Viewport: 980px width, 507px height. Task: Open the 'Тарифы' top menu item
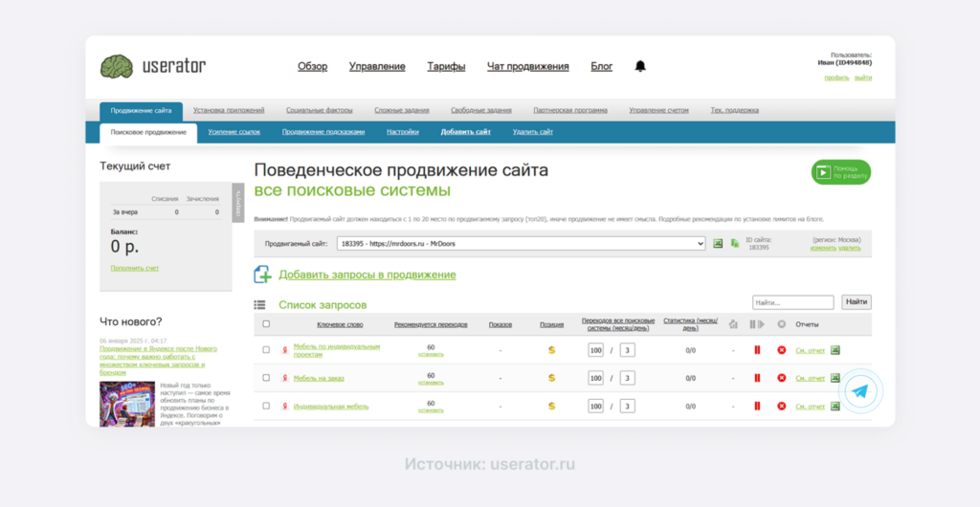click(446, 66)
